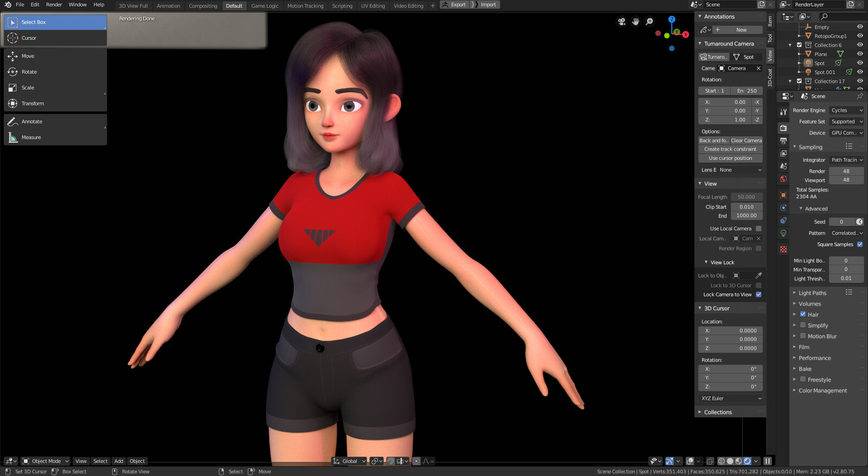The width and height of the screenshot is (868, 476).
Task: Disable Lock Camera to View checkbox
Action: 758,295
